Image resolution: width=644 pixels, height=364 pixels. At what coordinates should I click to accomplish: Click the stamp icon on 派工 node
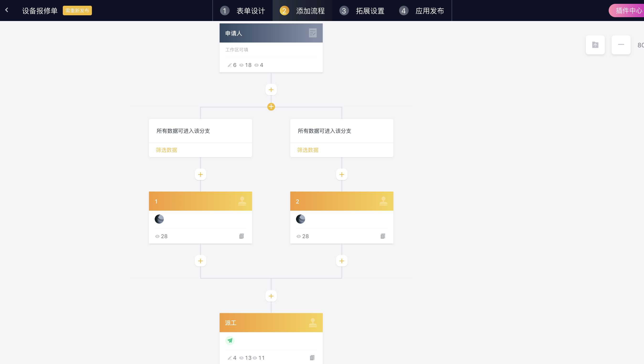coord(313,323)
